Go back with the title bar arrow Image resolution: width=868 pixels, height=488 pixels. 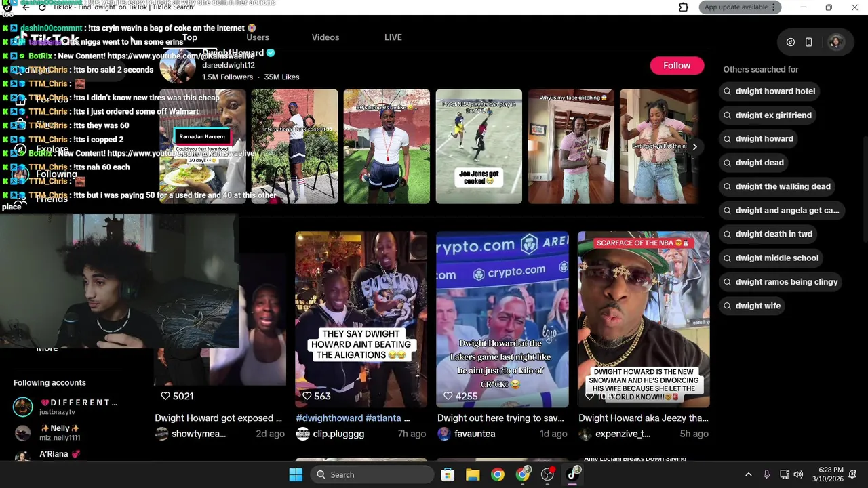[25, 7]
